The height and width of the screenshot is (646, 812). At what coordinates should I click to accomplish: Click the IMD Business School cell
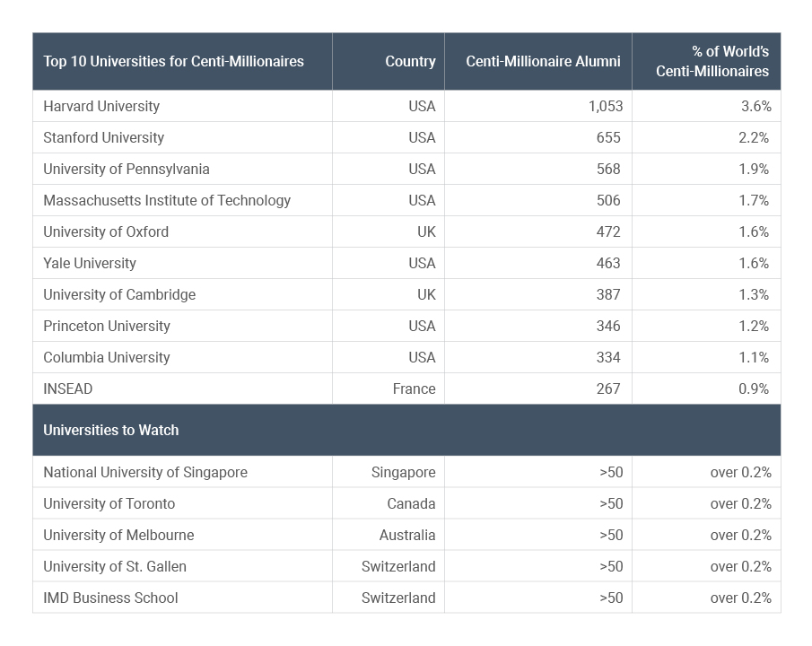[110, 598]
